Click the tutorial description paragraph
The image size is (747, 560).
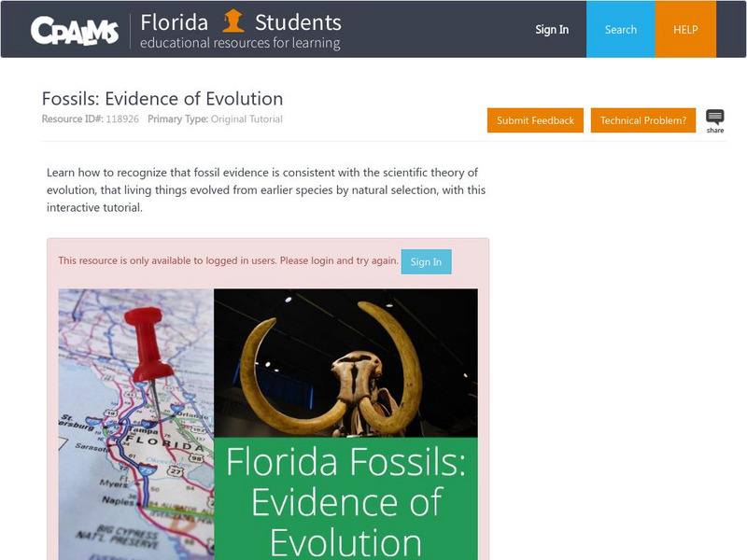pyautogui.click(x=266, y=190)
